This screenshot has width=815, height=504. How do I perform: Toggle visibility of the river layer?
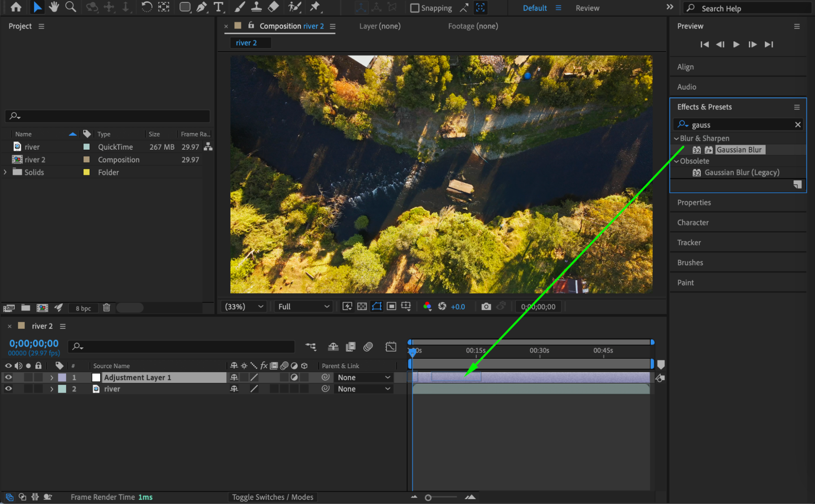[8, 389]
